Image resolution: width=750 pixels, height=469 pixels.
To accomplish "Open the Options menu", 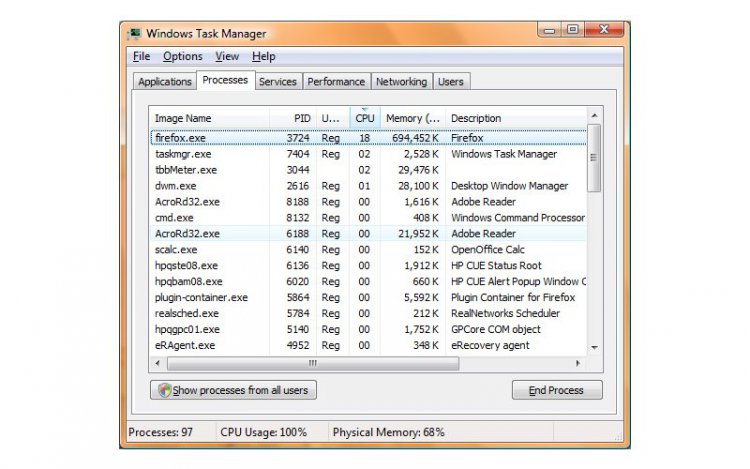I will point(183,57).
